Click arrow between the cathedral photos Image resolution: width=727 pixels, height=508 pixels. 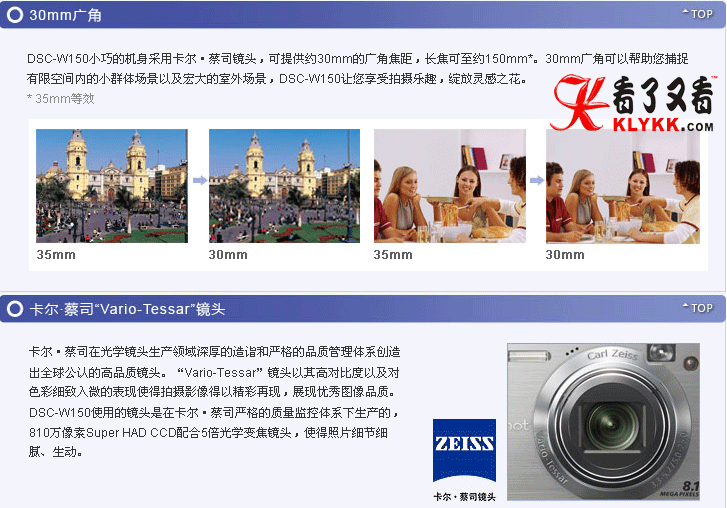(x=200, y=180)
